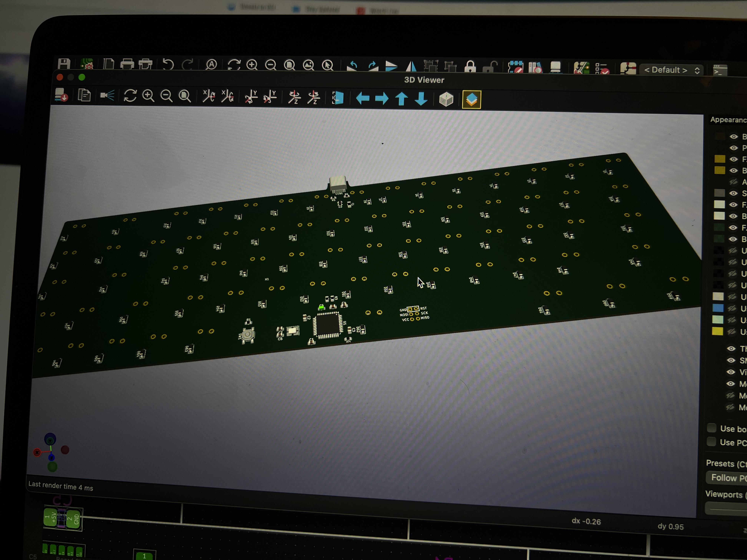Click the light green swatch in the Appearance panel
The image size is (747, 560).
[718, 319]
